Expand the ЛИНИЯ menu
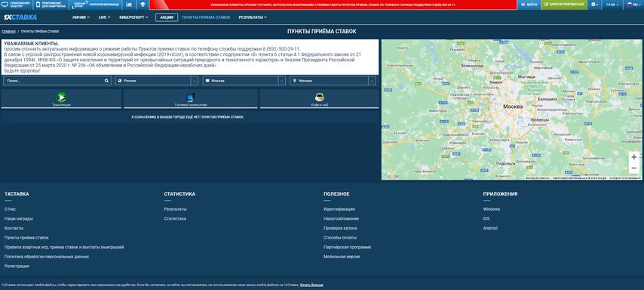This screenshot has height=290, width=644. pos(81,17)
